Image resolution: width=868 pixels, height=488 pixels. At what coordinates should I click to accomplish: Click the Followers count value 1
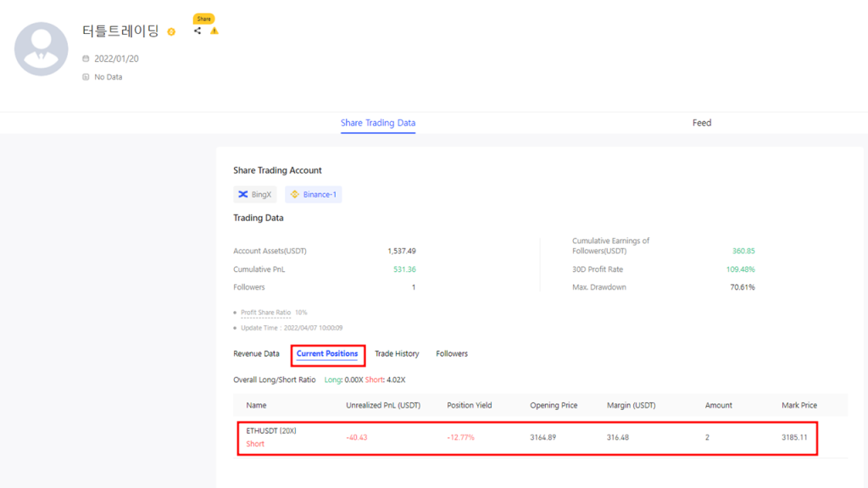(414, 287)
